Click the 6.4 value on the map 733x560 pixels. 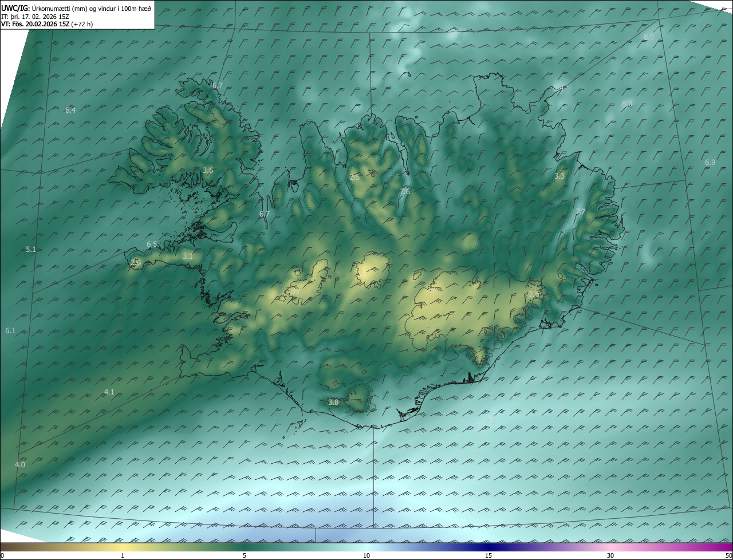click(70, 110)
